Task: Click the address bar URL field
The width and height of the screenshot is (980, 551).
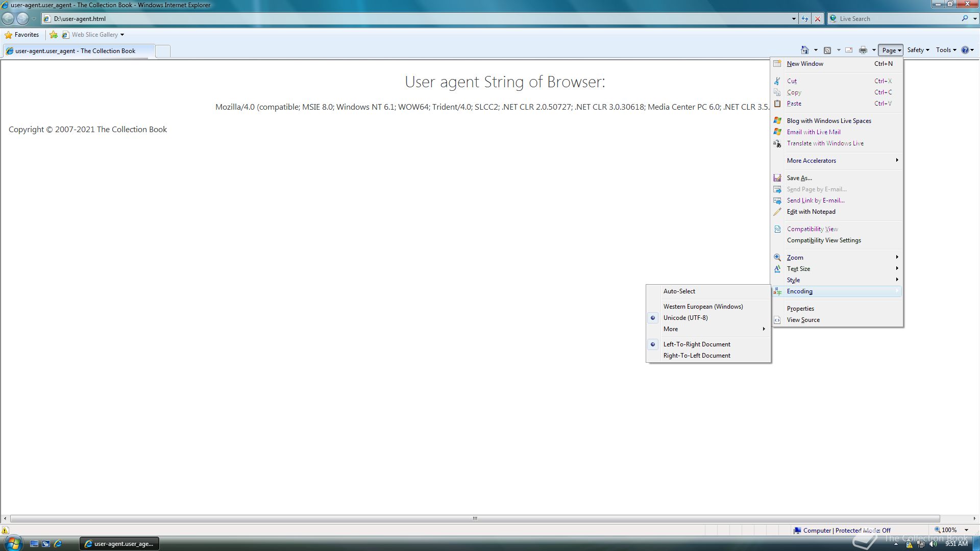Action: [419, 19]
